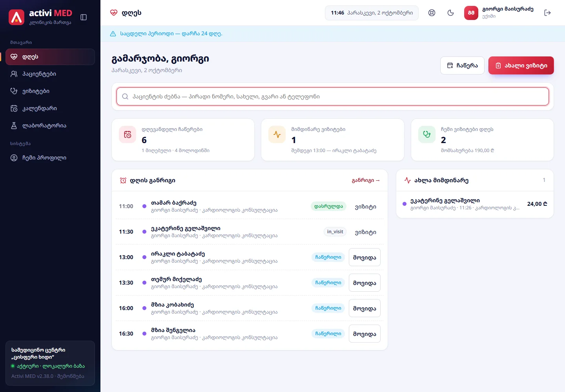
Task: Open the support lifebuoy icon
Action: [432, 13]
